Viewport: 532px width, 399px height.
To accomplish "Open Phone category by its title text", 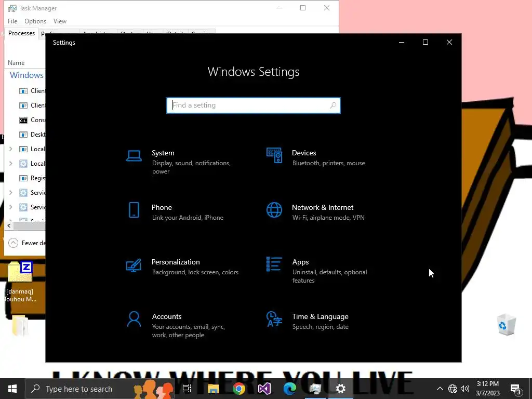I will point(162,208).
